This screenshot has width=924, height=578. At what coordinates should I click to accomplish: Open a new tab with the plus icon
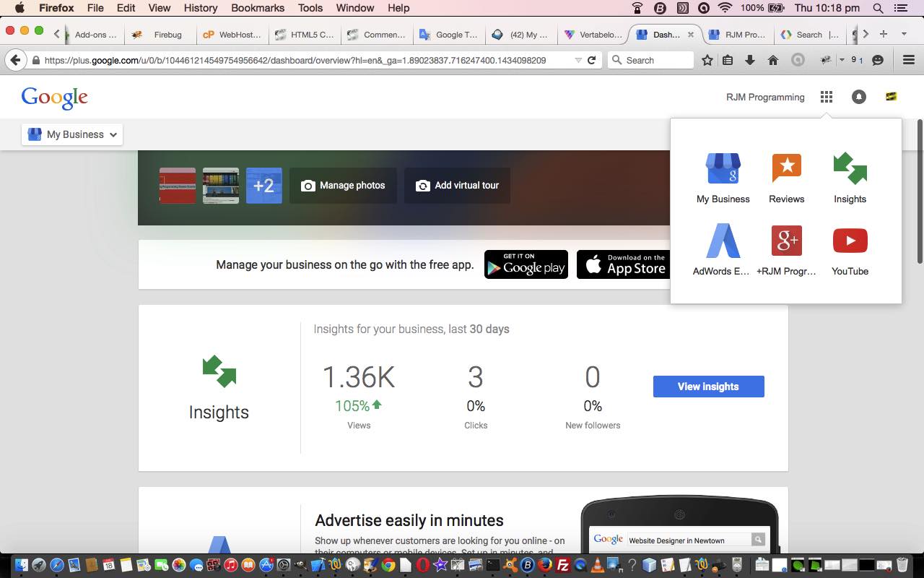click(883, 34)
